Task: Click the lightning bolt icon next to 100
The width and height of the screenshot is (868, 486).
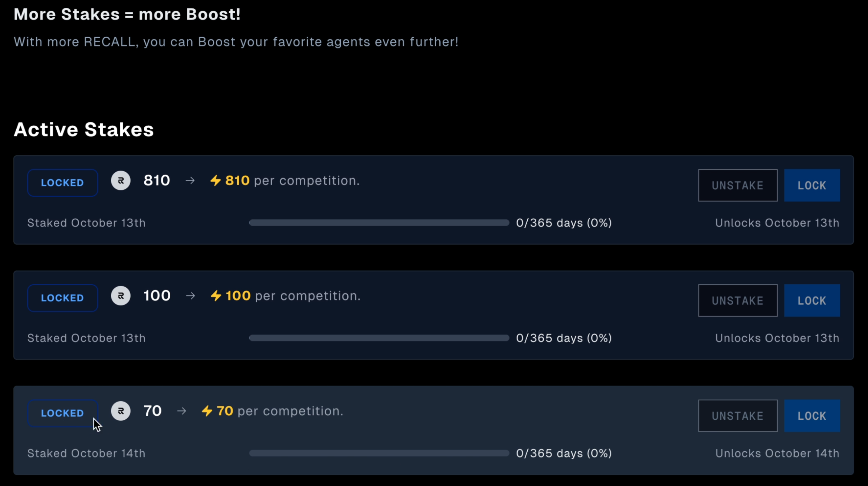Action: click(x=216, y=296)
